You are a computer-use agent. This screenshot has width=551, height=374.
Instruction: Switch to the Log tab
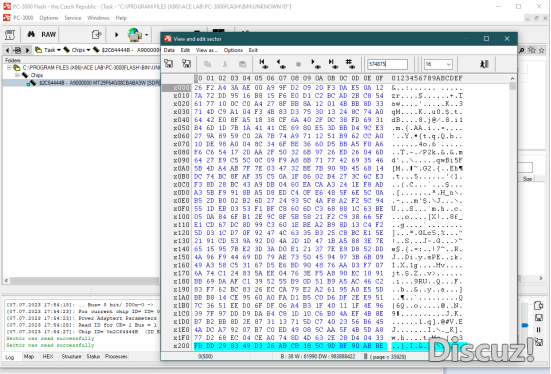coord(10,357)
